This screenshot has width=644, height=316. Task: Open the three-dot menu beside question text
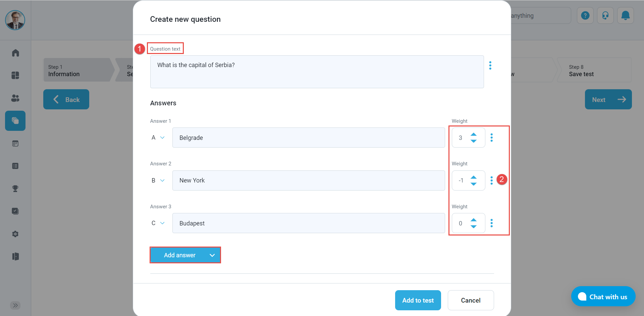pyautogui.click(x=490, y=65)
